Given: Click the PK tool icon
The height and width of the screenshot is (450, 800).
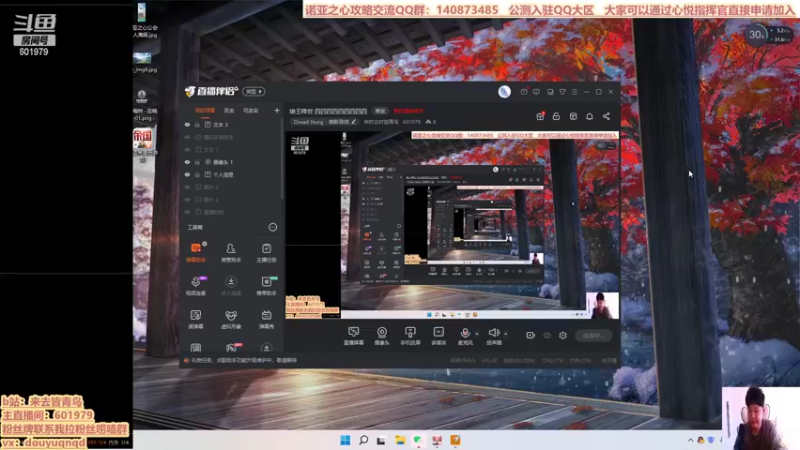Looking at the screenshot, I should (231, 347).
